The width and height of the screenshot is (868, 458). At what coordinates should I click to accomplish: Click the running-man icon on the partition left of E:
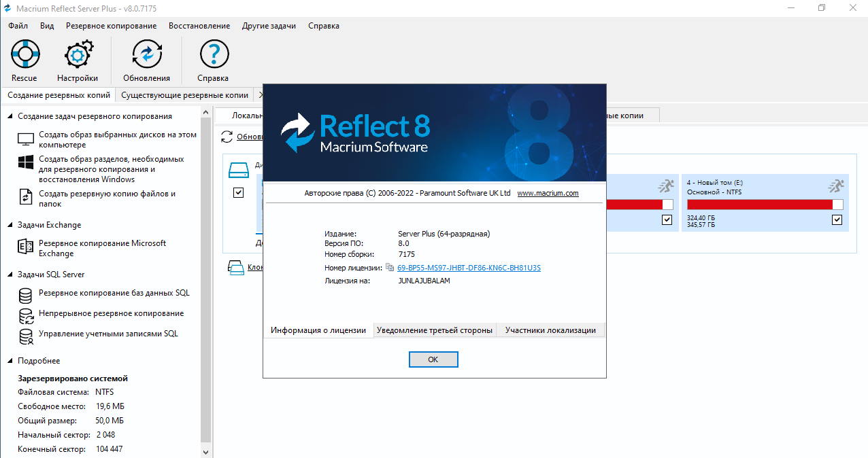666,186
